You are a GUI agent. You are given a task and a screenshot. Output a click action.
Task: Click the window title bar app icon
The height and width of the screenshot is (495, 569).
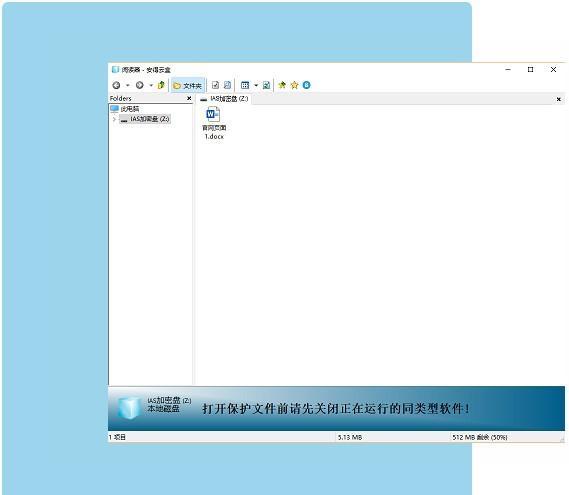tap(115, 69)
